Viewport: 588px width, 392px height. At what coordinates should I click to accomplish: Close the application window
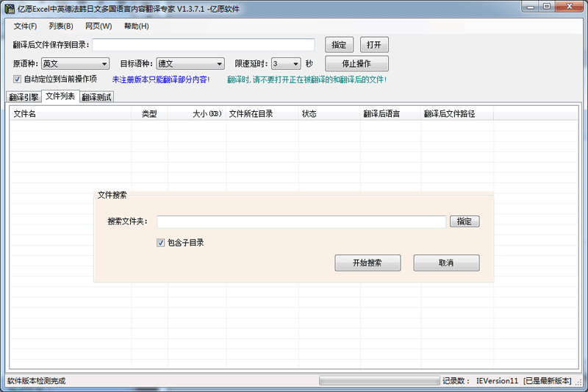coord(569,7)
